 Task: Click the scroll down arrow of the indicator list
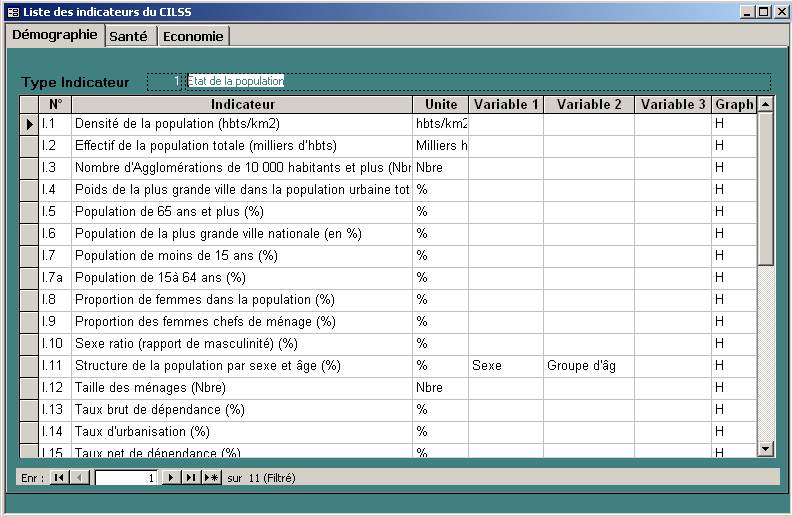(x=766, y=449)
